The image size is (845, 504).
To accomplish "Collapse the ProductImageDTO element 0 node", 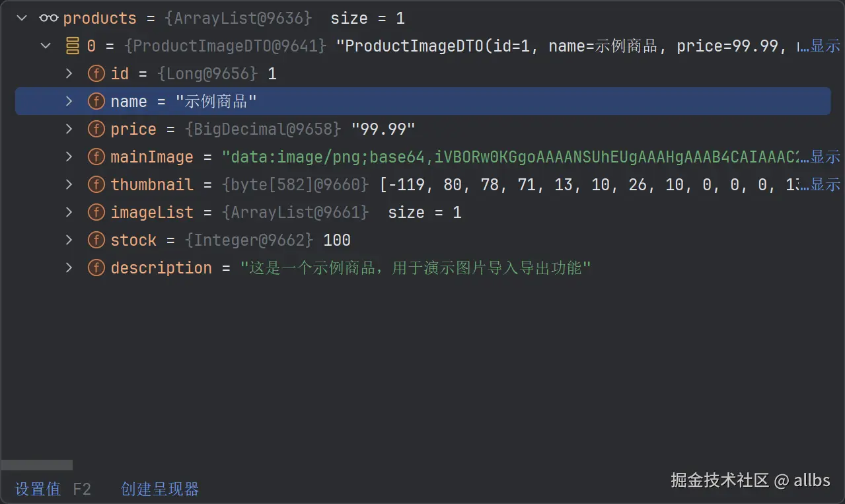I will [x=45, y=46].
